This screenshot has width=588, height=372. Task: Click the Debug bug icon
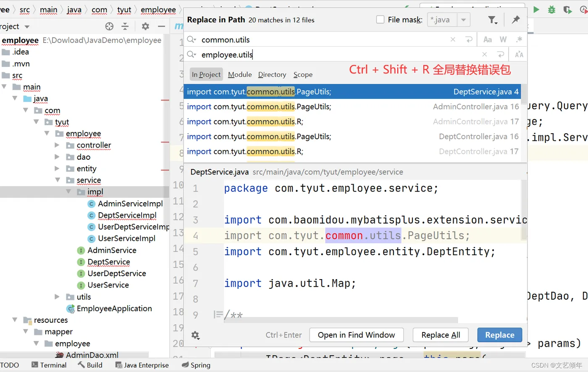pos(552,10)
